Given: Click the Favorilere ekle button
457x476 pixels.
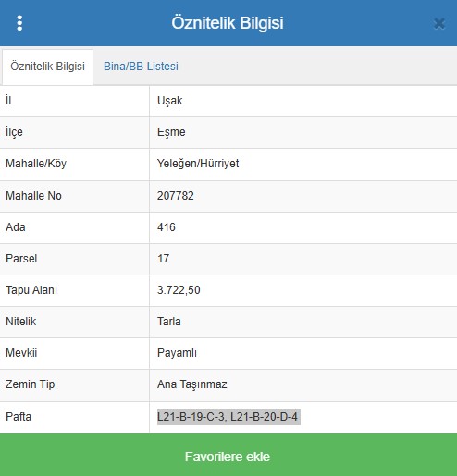Looking at the screenshot, I should [x=228, y=455].
